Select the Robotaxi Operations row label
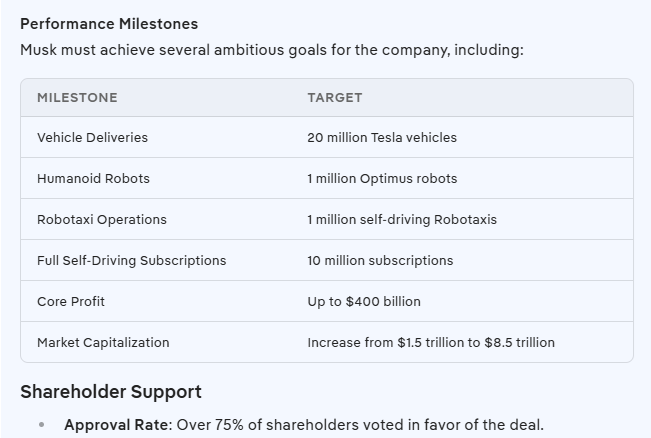Viewport: 651px width, 438px height. pyautogui.click(x=102, y=219)
